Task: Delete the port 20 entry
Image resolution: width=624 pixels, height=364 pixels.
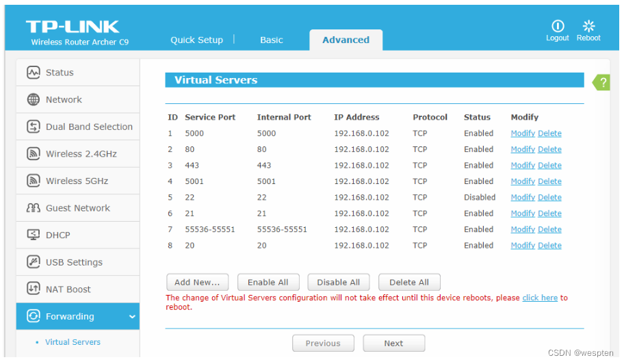Action: [x=549, y=246]
